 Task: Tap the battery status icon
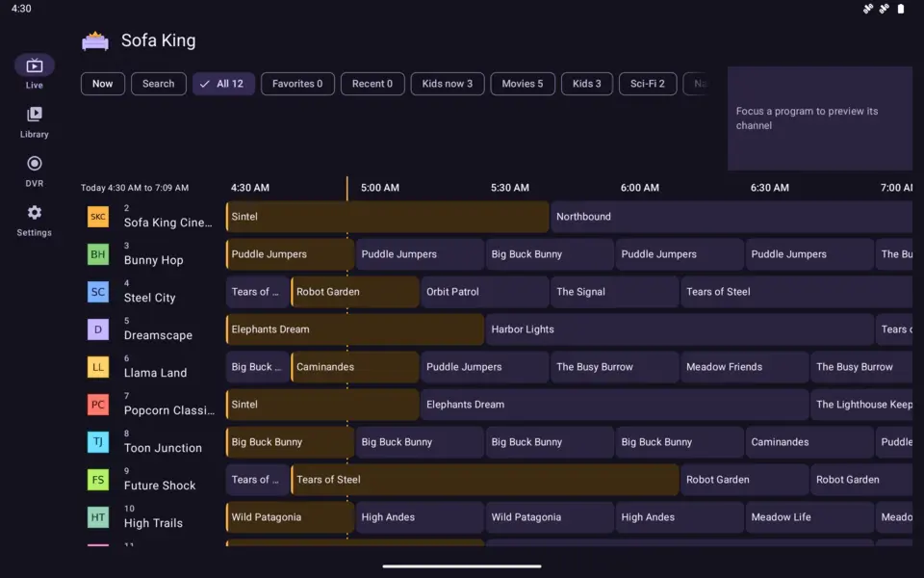(x=901, y=9)
